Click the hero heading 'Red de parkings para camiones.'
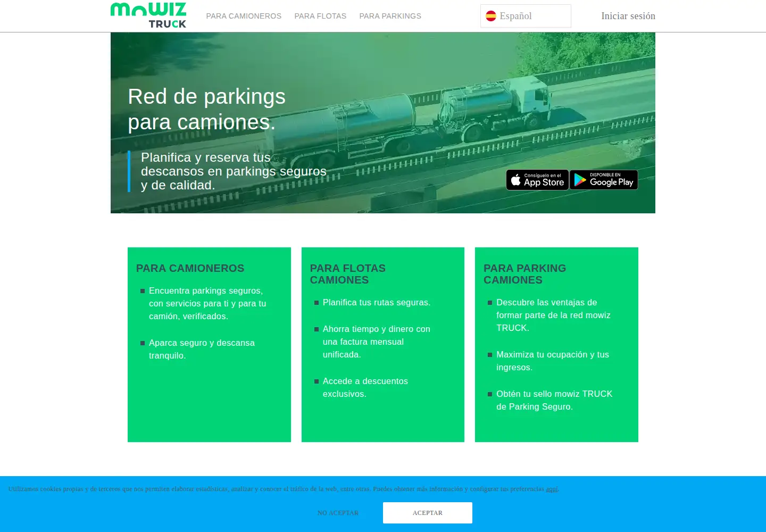 point(207,109)
